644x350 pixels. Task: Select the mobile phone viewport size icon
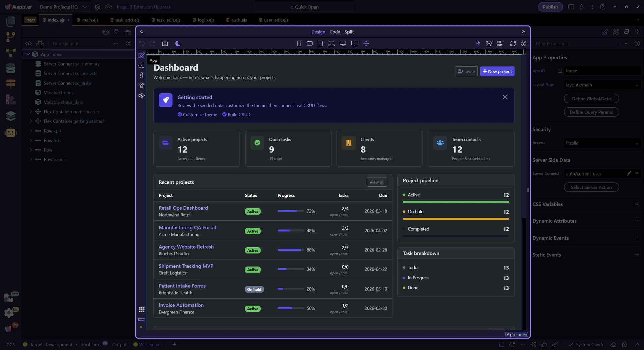tap(299, 43)
